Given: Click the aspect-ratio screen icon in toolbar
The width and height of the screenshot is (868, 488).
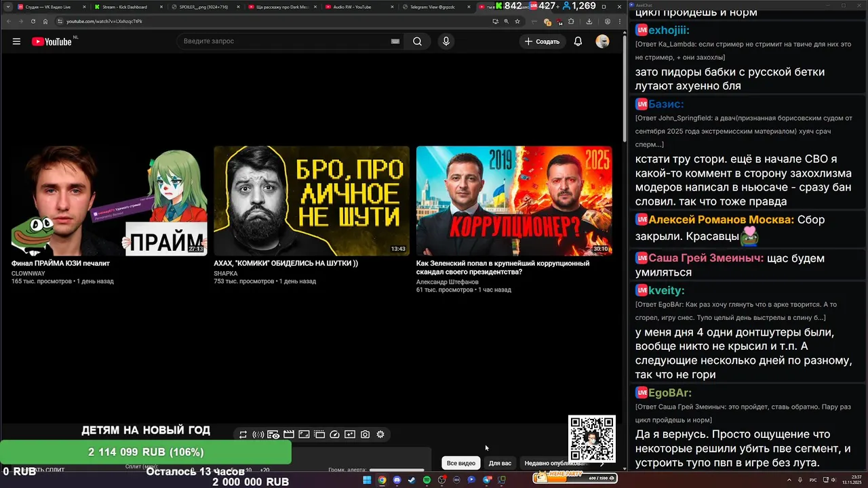Looking at the screenshot, I should click(304, 434).
